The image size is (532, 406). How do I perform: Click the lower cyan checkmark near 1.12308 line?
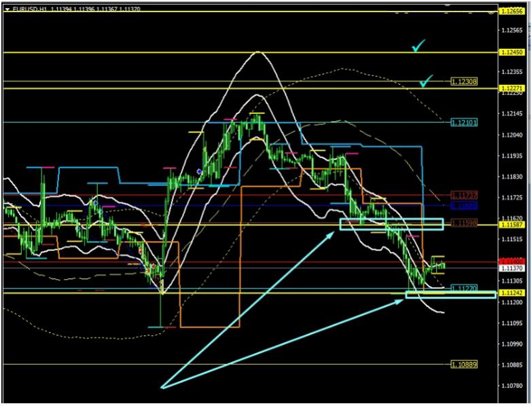click(x=427, y=81)
